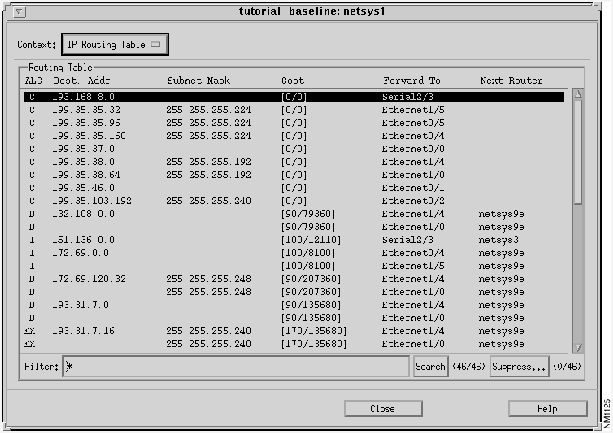Click the scrollbar down arrow in routing table
613x433 pixels.
tap(577, 345)
